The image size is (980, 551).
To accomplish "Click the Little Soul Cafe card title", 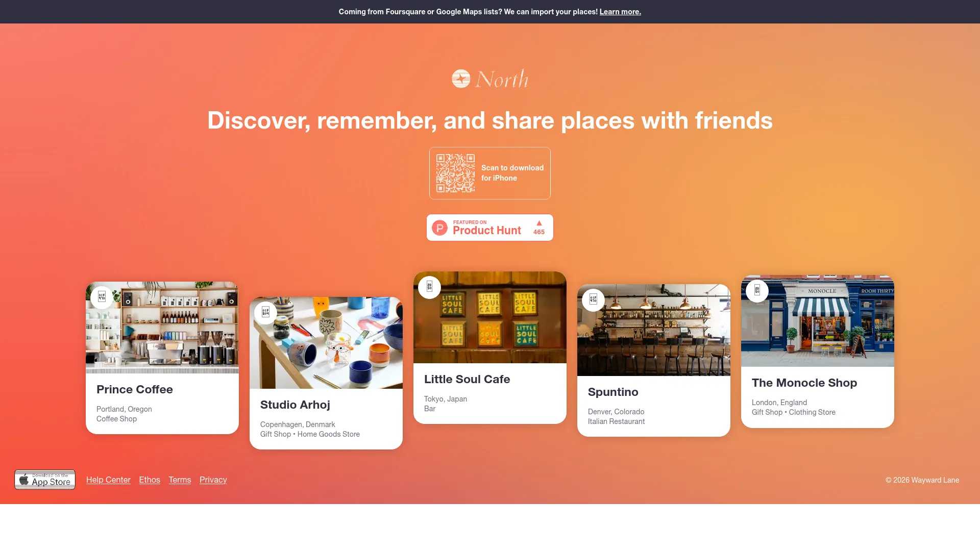I will [x=467, y=380].
